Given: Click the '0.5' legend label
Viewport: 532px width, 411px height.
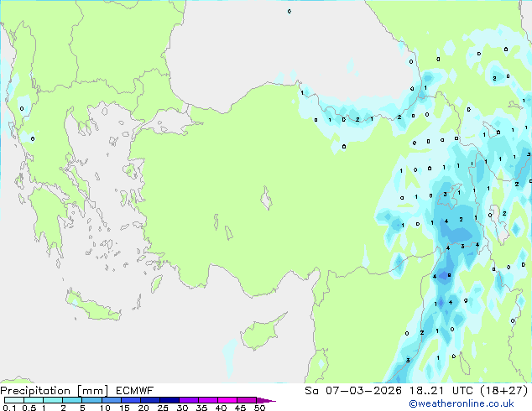Looking at the screenshot, I should click(x=29, y=408).
